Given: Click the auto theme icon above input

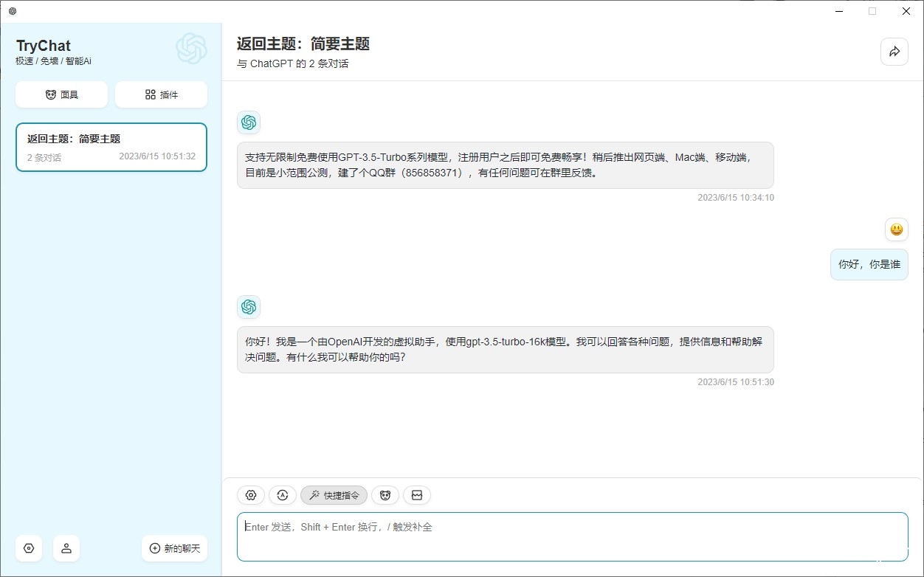Looking at the screenshot, I should (x=283, y=495).
